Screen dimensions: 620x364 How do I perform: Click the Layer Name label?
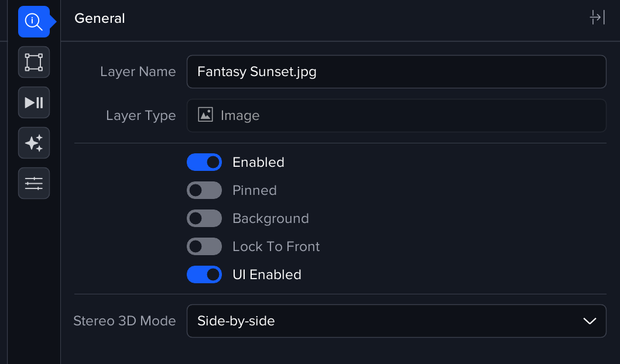pyautogui.click(x=138, y=71)
